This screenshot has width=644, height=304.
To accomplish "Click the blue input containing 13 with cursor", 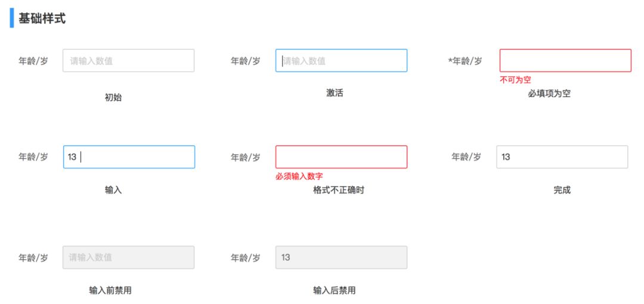I will pos(129,157).
